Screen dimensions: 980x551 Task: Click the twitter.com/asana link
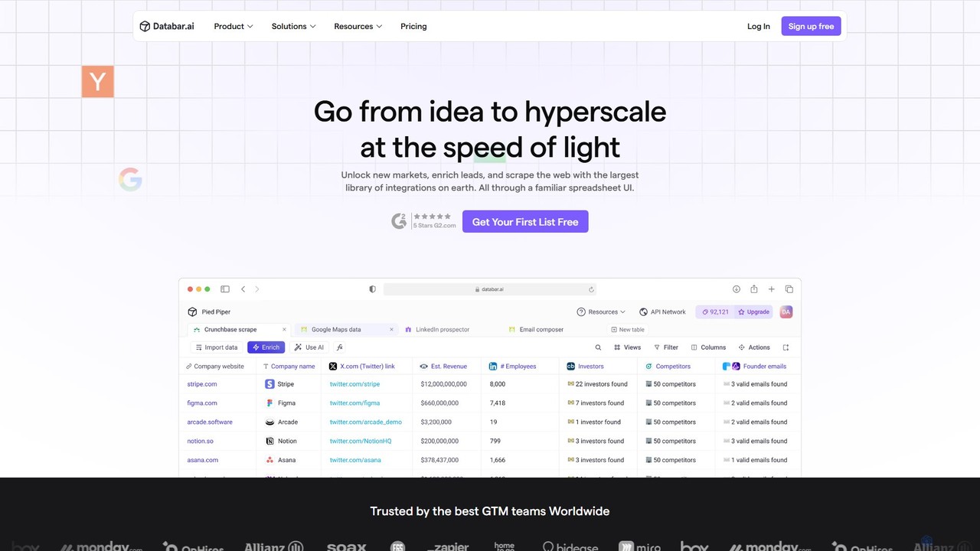[x=355, y=461]
